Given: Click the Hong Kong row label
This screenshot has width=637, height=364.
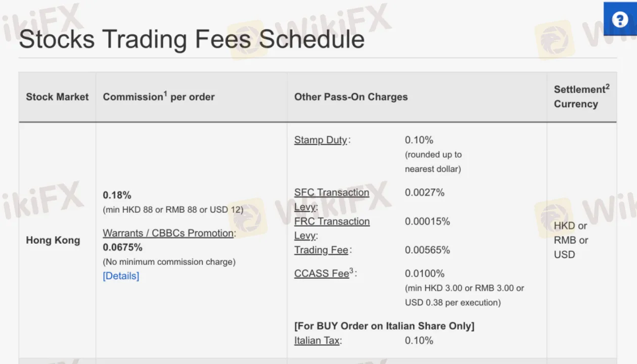Looking at the screenshot, I should coord(53,240).
